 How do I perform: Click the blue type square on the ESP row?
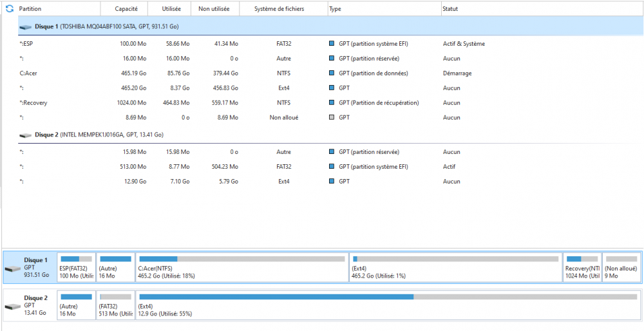[332, 44]
